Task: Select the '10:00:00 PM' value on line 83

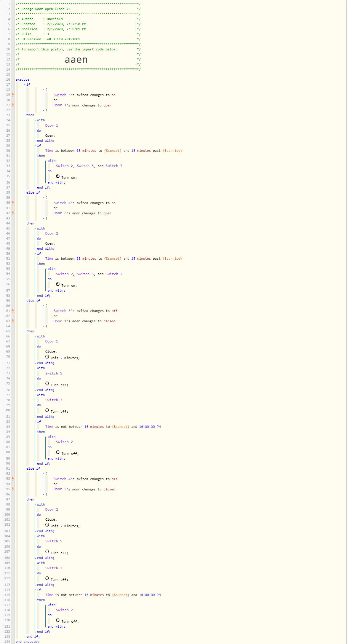Action: click(x=150, y=427)
